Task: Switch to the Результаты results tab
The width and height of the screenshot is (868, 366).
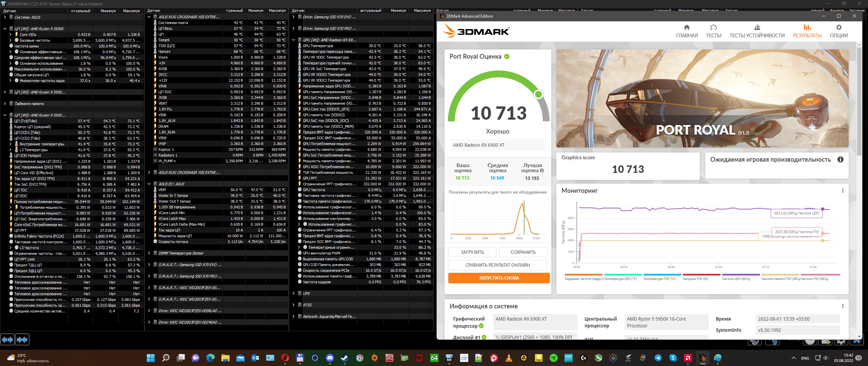Action: tap(807, 31)
